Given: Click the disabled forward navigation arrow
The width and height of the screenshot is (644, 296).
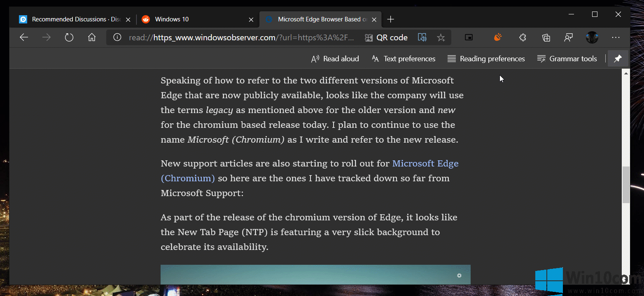Looking at the screenshot, I should pyautogui.click(x=47, y=37).
